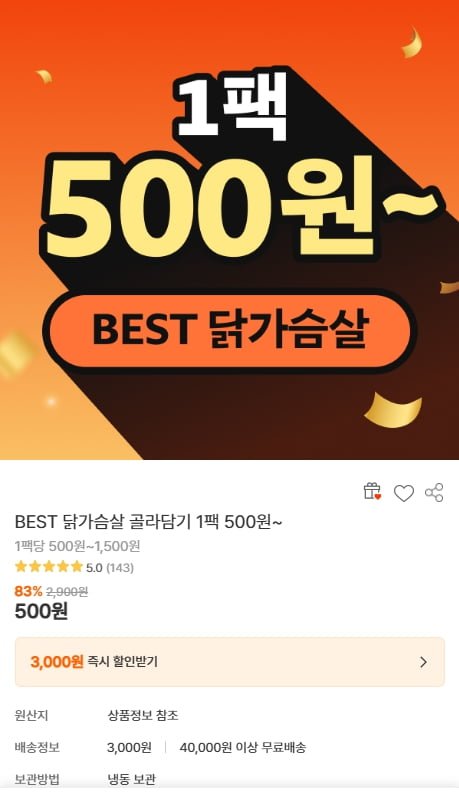Open the share icon
The height and width of the screenshot is (798, 459).
(x=434, y=492)
